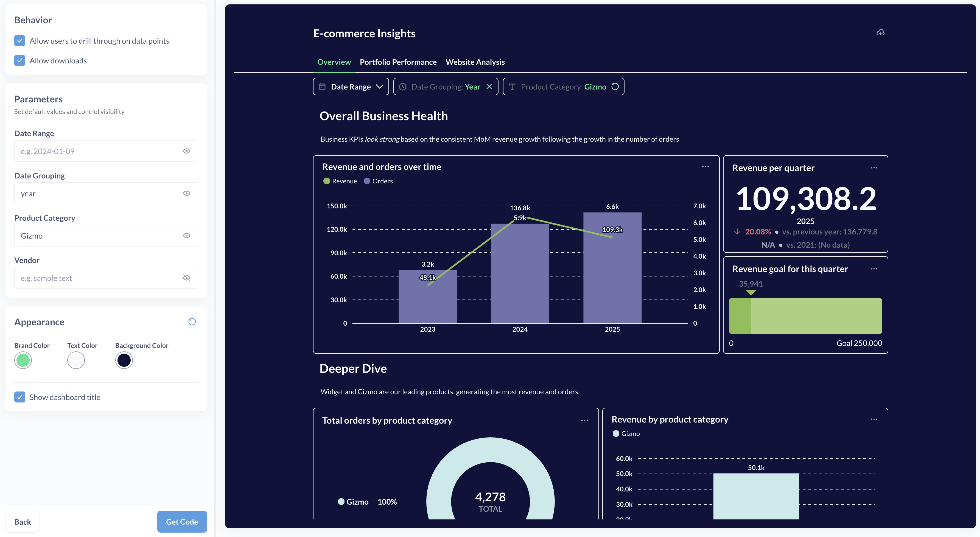Uncheck Allow downloads checkbox
Image resolution: width=980 pixels, height=537 pixels.
(20, 60)
